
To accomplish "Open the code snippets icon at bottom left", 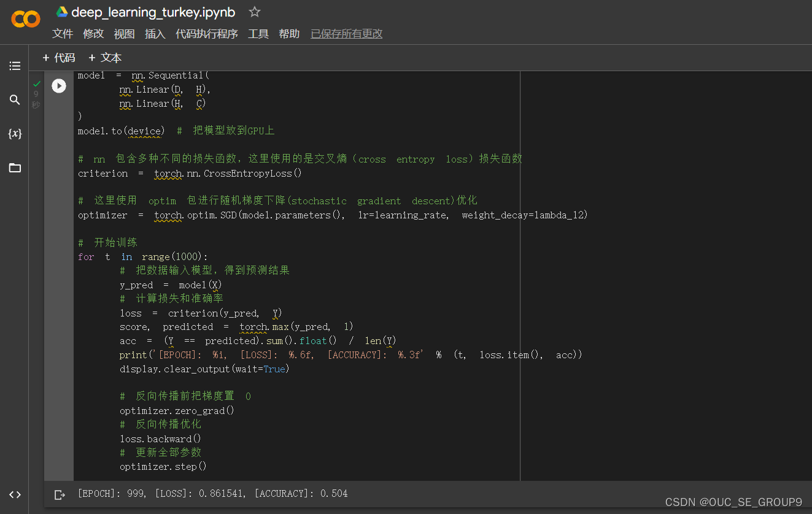I will click(x=15, y=494).
